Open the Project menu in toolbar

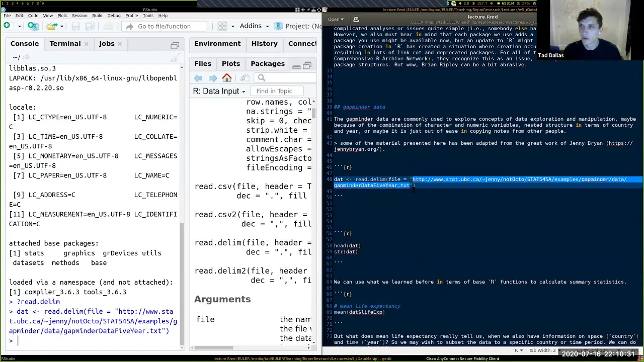tap(298, 26)
